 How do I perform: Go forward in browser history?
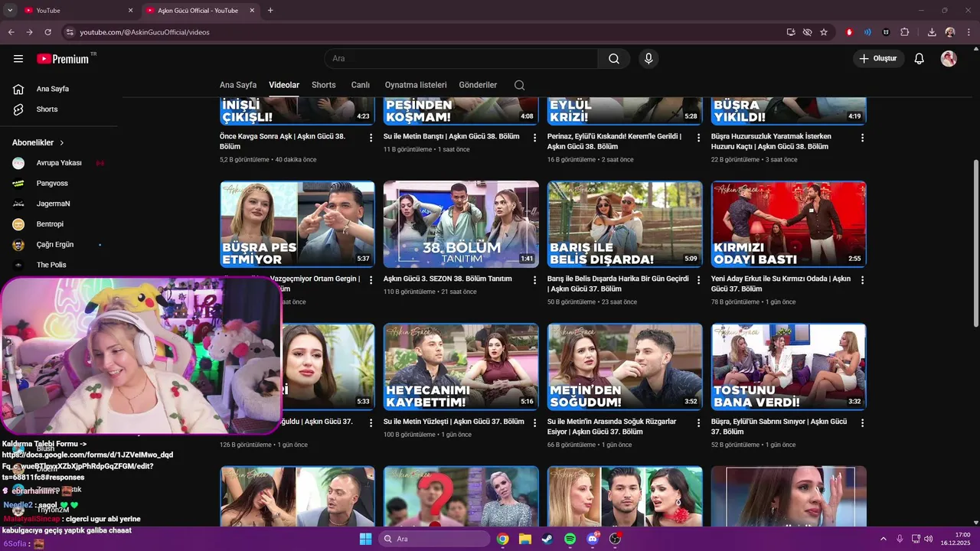pyautogui.click(x=30, y=32)
